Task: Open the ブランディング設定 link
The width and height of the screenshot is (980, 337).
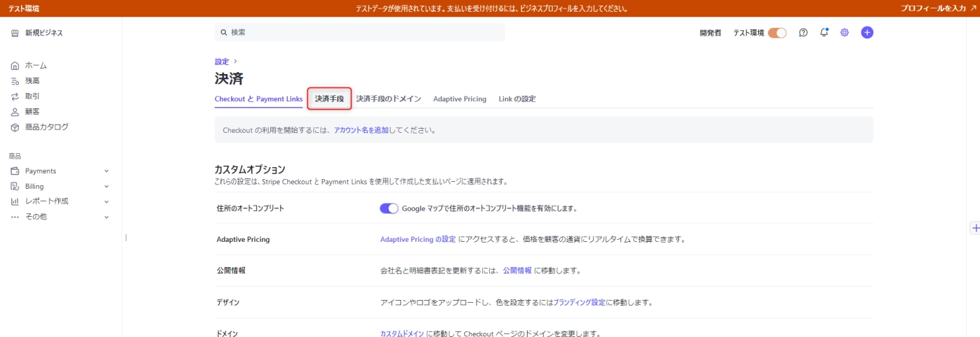Action: 580,303
